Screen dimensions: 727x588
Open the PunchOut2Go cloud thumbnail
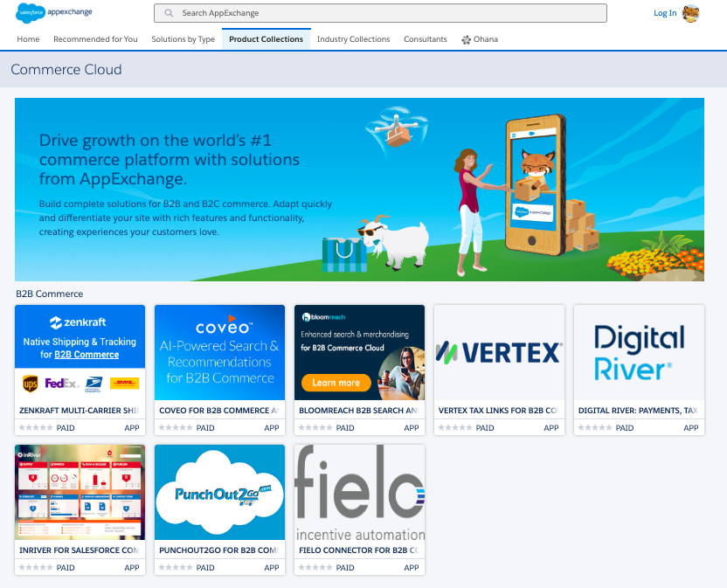click(x=220, y=492)
